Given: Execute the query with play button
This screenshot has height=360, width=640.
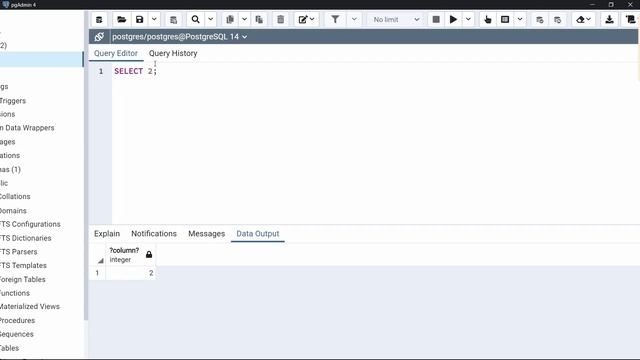Looking at the screenshot, I should click(x=453, y=20).
